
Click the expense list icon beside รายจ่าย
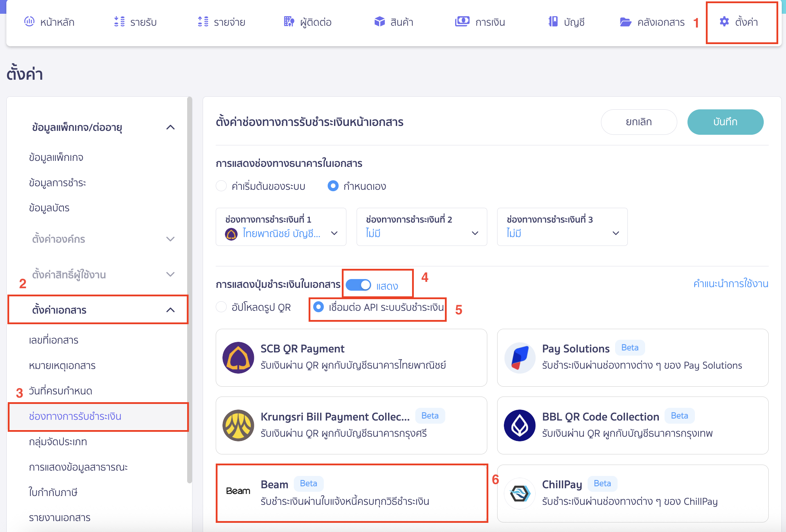coord(203,22)
